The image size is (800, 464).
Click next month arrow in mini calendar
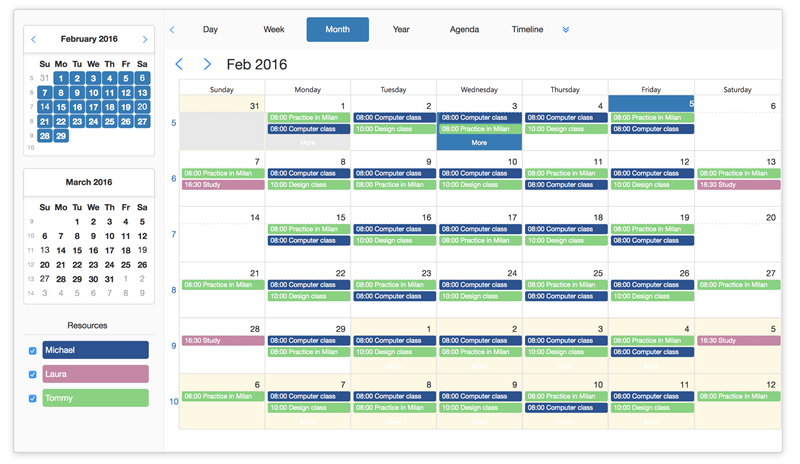[x=145, y=40]
